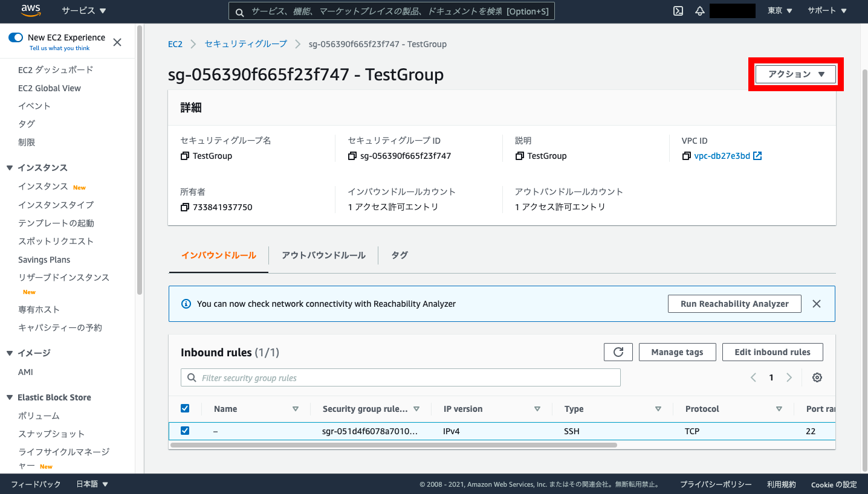The width and height of the screenshot is (868, 494).
Task: Open VPC link external icon
Action: [757, 156]
